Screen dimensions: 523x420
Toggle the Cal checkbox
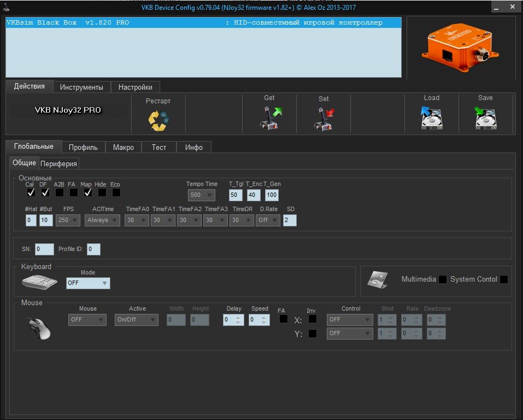coord(31,192)
